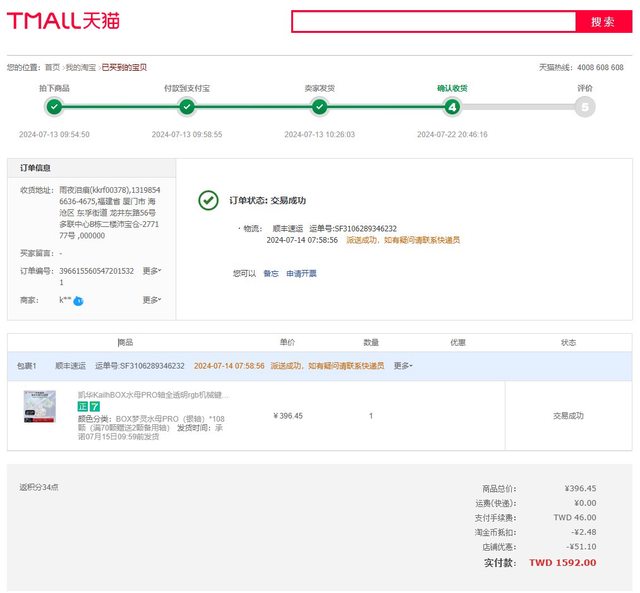
Task: Click the 付款到支付宝 step checkmark circle
Action: [x=187, y=107]
